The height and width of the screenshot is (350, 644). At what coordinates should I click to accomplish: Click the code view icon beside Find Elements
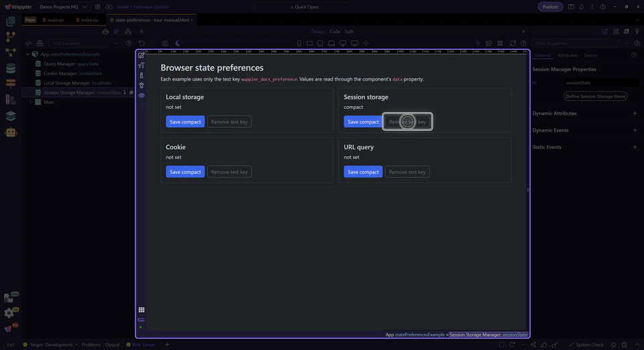(x=28, y=43)
